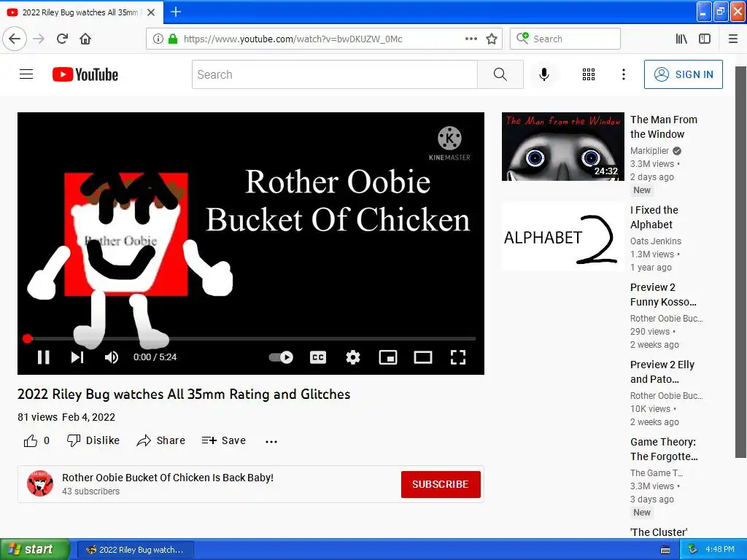The width and height of the screenshot is (747, 560).
Task: Click the browser search box
Action: (565, 39)
